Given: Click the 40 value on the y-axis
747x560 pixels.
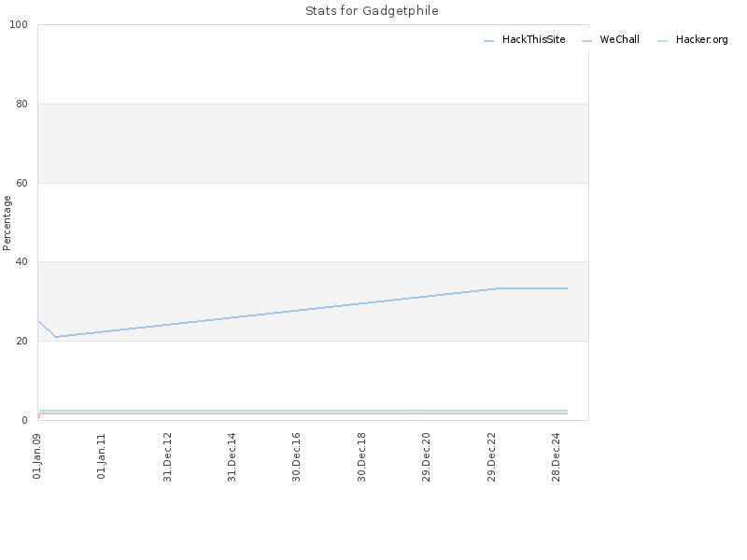Looking at the screenshot, I should pyautogui.click(x=21, y=262).
